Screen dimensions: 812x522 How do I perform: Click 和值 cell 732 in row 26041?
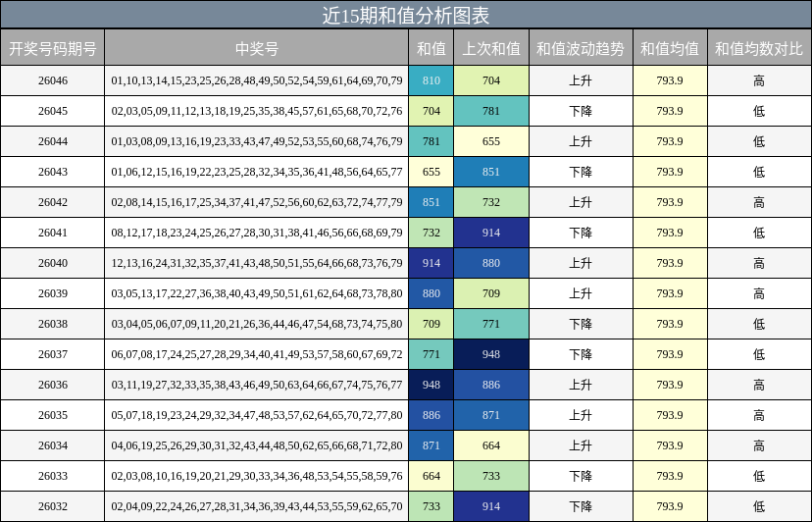tap(431, 233)
